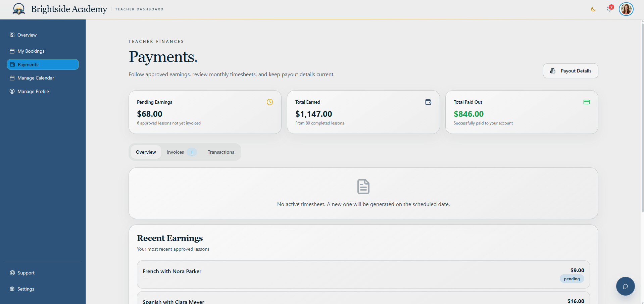Click the Settings gear icon

[12, 289]
